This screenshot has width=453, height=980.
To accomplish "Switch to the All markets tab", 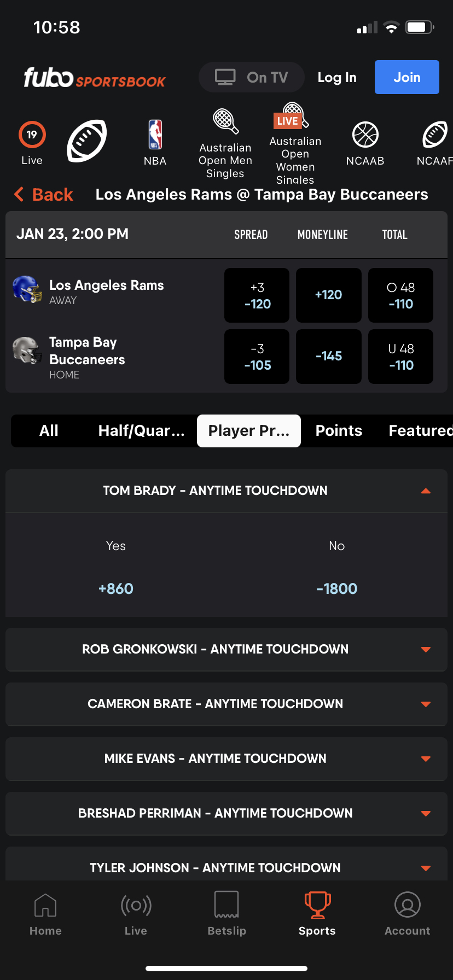I will click(x=49, y=431).
